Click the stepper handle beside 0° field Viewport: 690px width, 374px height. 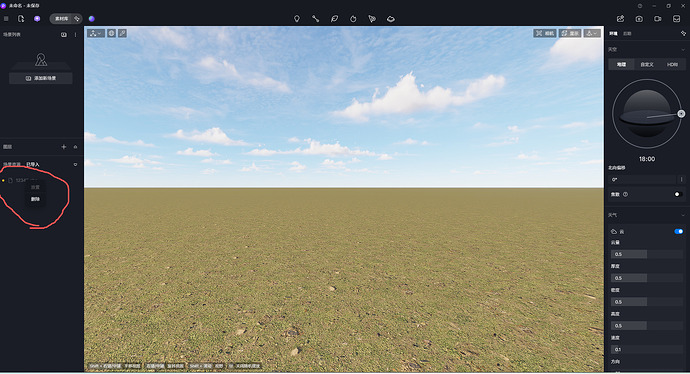(x=681, y=180)
